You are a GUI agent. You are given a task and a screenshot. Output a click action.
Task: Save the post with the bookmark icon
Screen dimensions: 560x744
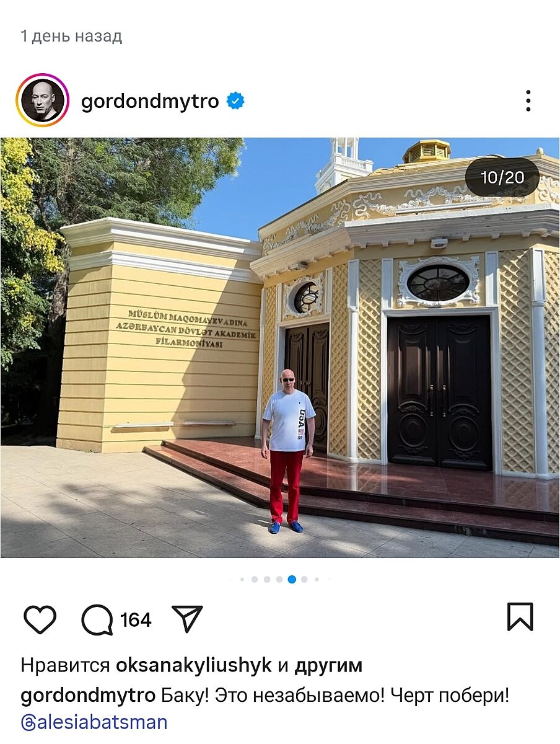pyautogui.click(x=520, y=617)
